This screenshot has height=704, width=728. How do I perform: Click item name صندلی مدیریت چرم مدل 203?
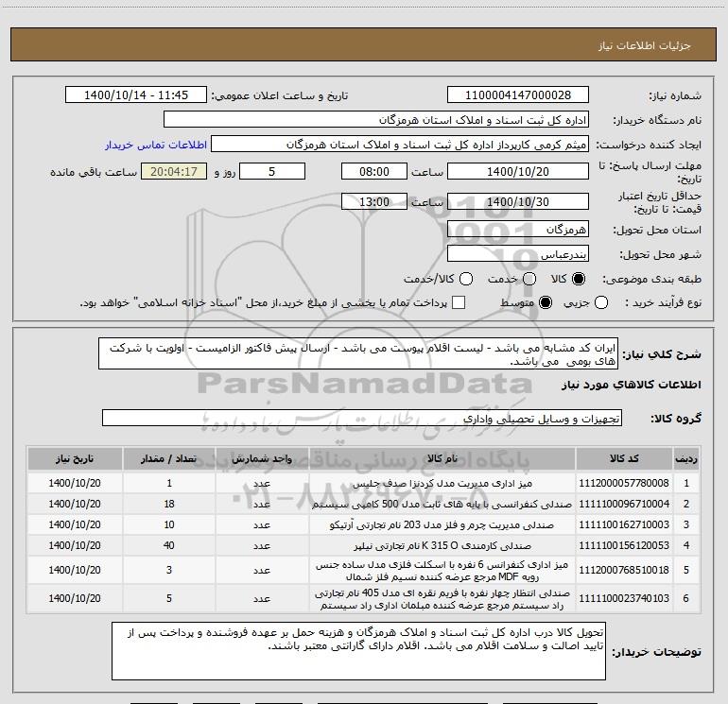pos(442,524)
